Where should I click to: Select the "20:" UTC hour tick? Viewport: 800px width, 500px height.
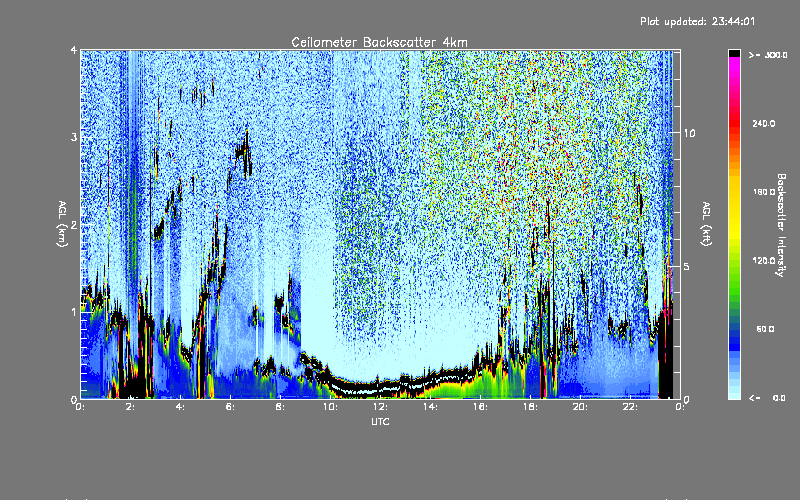coord(580,407)
